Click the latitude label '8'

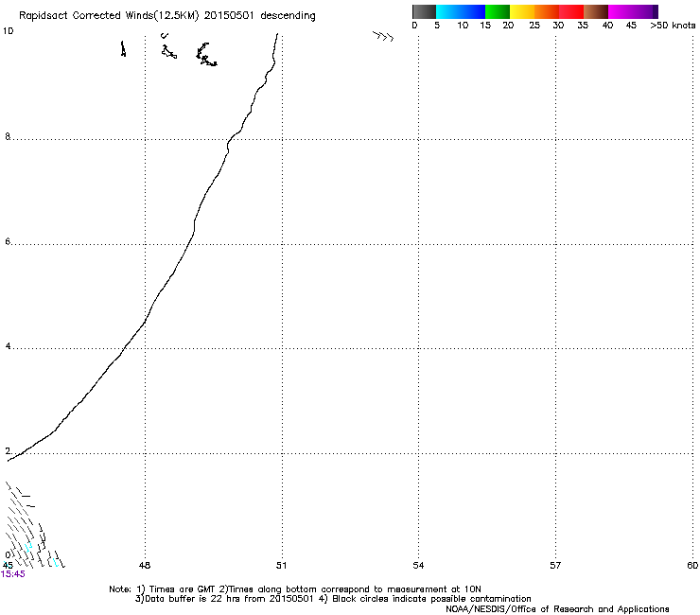[8, 136]
